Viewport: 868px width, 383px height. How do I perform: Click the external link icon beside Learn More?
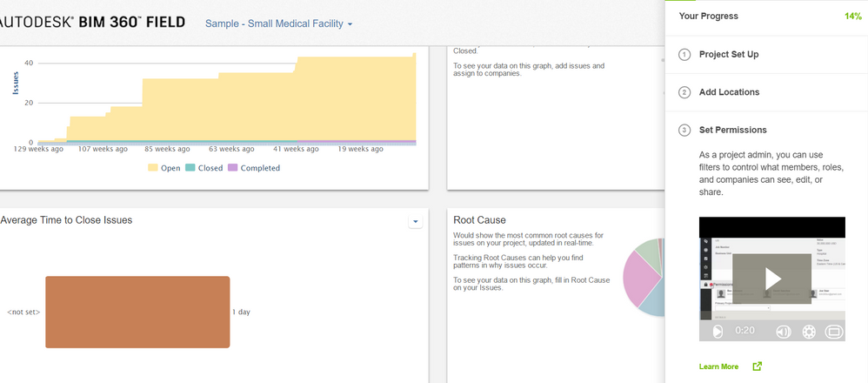click(758, 366)
